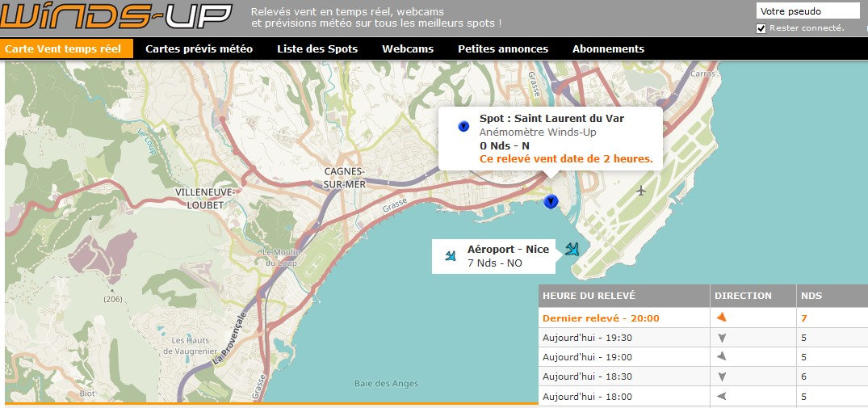Click the Votre pseudo input field
Viewport: 868px width, 408px height.
pos(807,11)
